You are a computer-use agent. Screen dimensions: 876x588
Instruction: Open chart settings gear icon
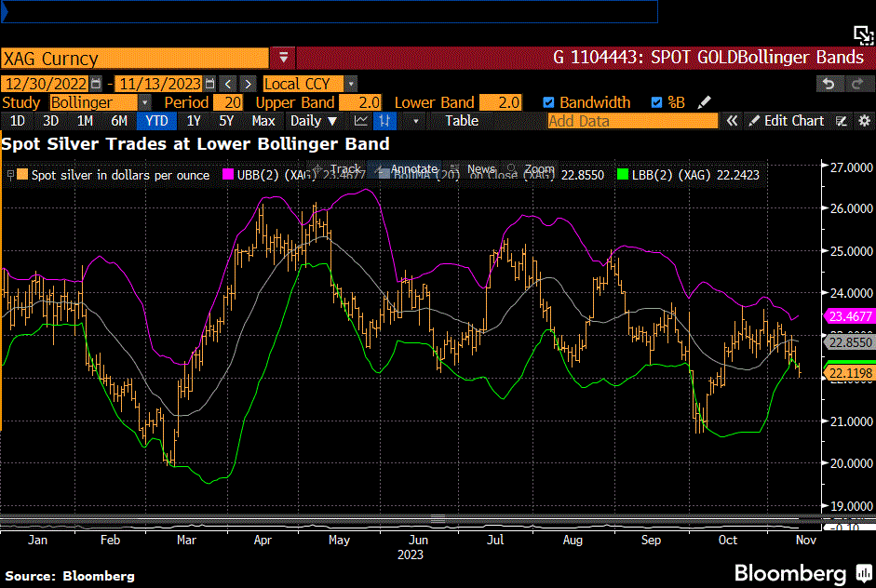tap(864, 121)
